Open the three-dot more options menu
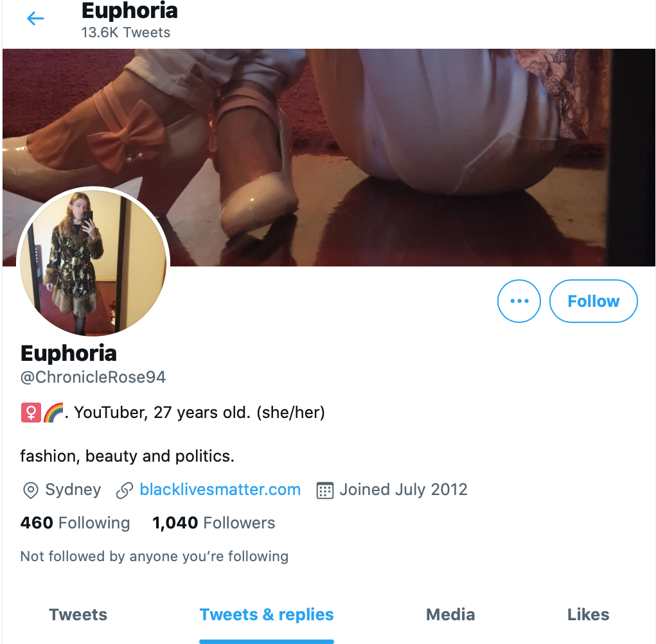The image size is (656, 644). click(x=519, y=301)
